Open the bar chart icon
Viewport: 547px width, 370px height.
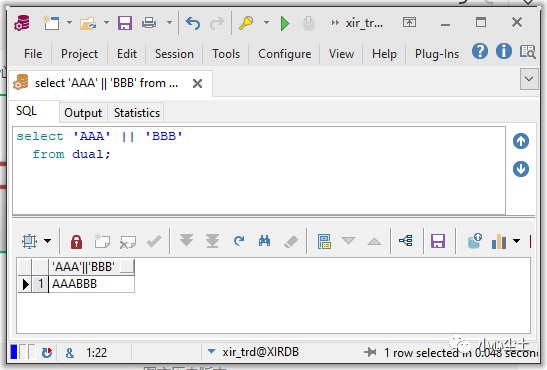[x=499, y=241]
